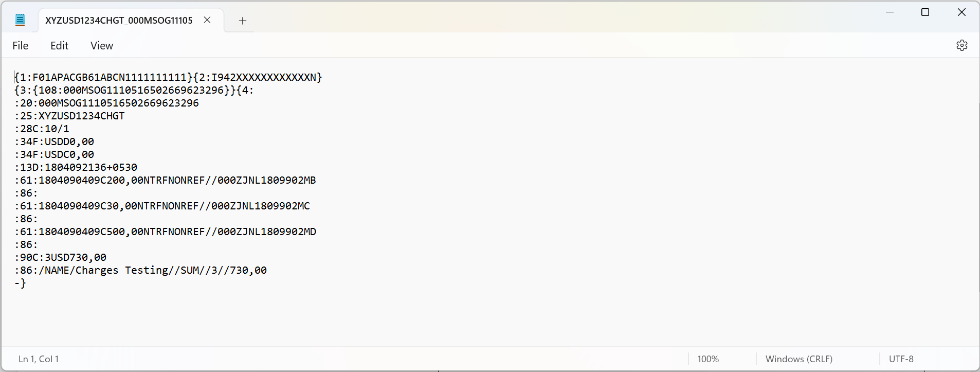Click the :13D: timestamp line
Viewport: 980px width, 372px height.
pos(76,167)
